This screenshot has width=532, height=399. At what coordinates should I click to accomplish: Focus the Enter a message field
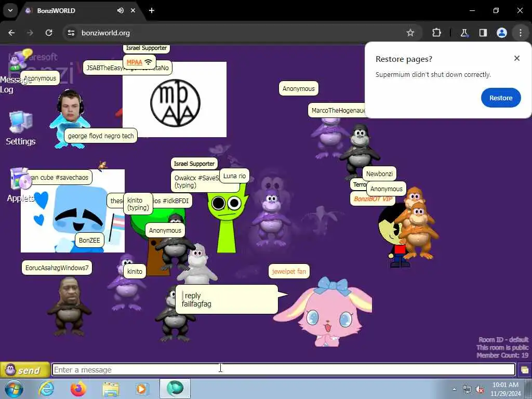(284, 369)
